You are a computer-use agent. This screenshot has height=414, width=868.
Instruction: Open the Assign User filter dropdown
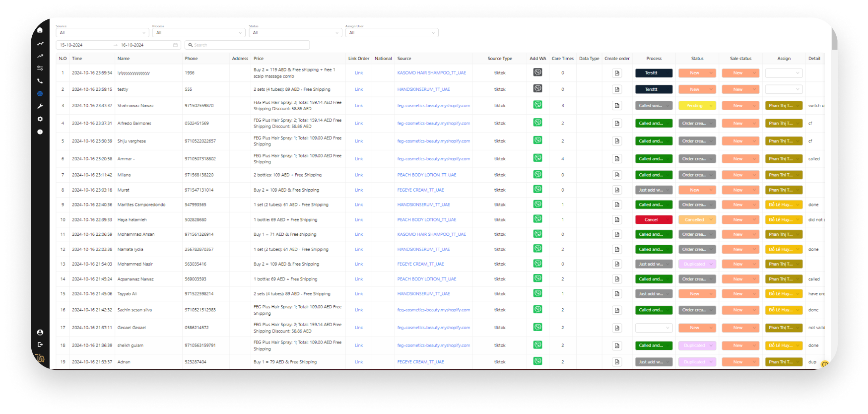(x=392, y=33)
